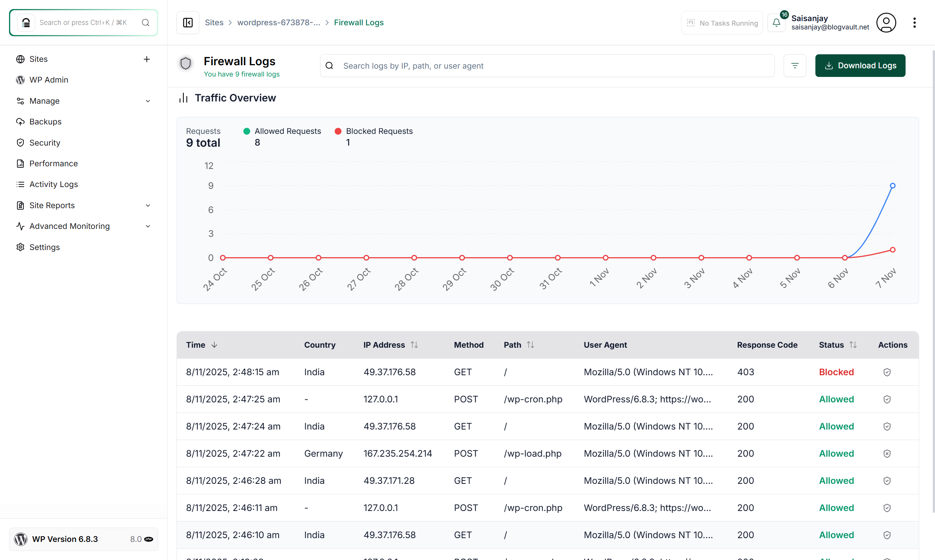Click the 7 Nov allowed-requests data point
This screenshot has height=560, width=935.
[x=892, y=186]
